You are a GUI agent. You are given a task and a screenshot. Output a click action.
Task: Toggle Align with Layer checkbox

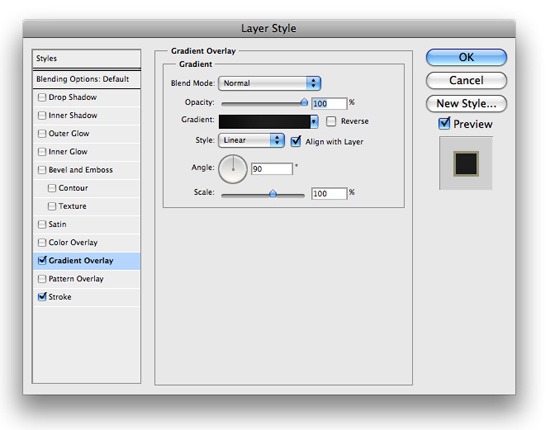296,141
